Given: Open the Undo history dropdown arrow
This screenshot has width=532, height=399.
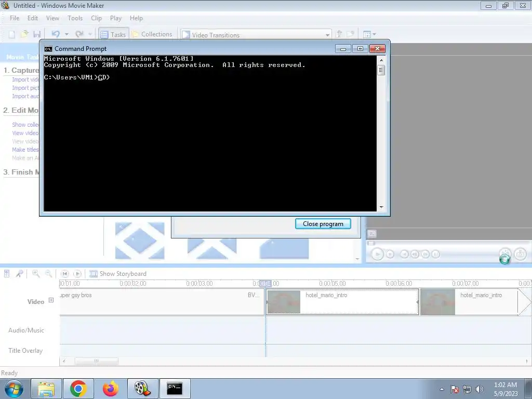Looking at the screenshot, I should 66,34.
